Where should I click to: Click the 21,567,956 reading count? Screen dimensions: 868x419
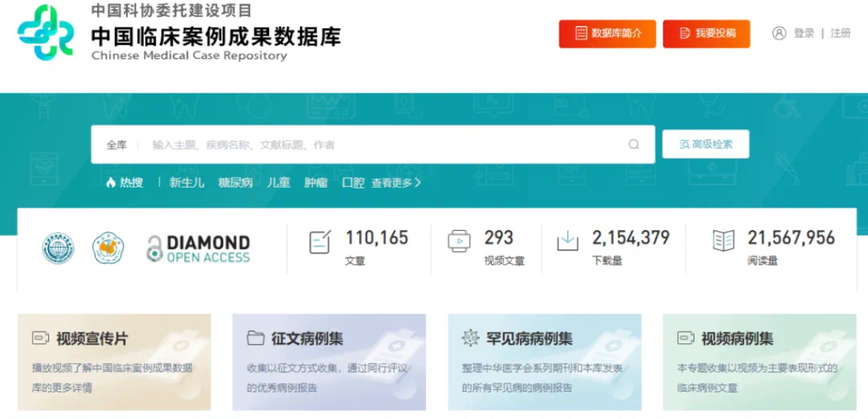click(x=791, y=238)
